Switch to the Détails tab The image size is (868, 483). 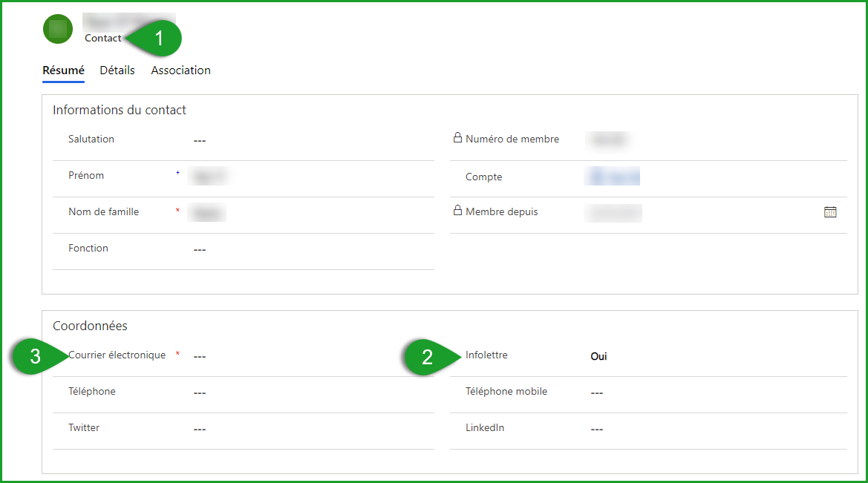pyautogui.click(x=117, y=70)
